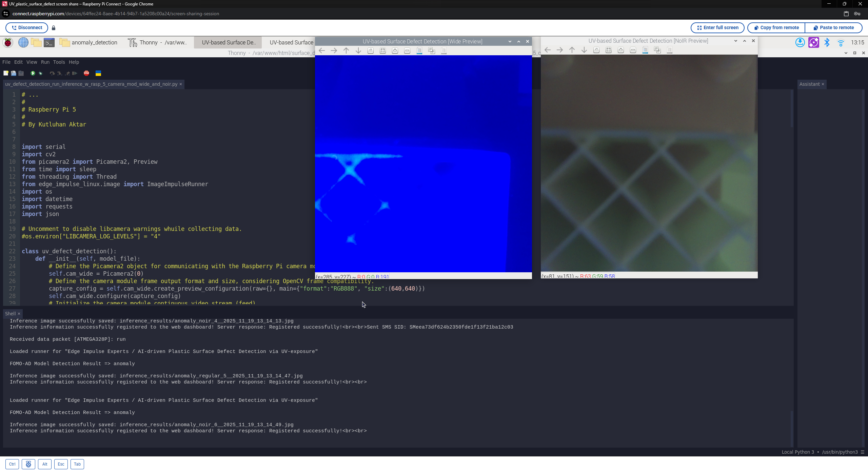Image resolution: width=868 pixels, height=472 pixels.
Task: Toggle the screen sharing lock icon near Disconnect
Action: coord(54,27)
